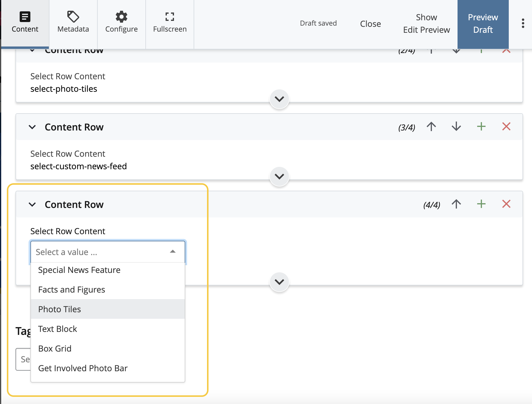Click the (3/4) row counter
Viewport: 532px width, 404px height.
click(407, 128)
